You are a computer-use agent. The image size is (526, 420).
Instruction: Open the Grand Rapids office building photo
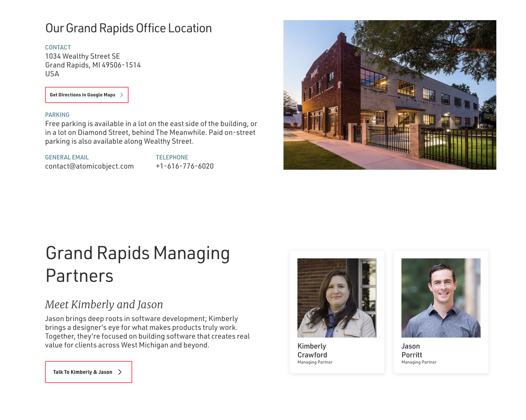[x=390, y=95]
